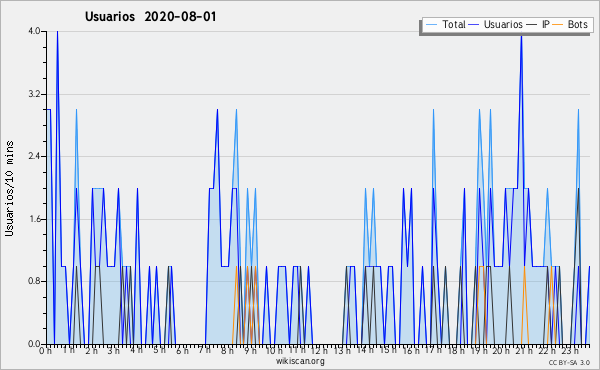600x370 pixels.
Task: Click the '3 h' x-axis tick label
Action: click(114, 351)
